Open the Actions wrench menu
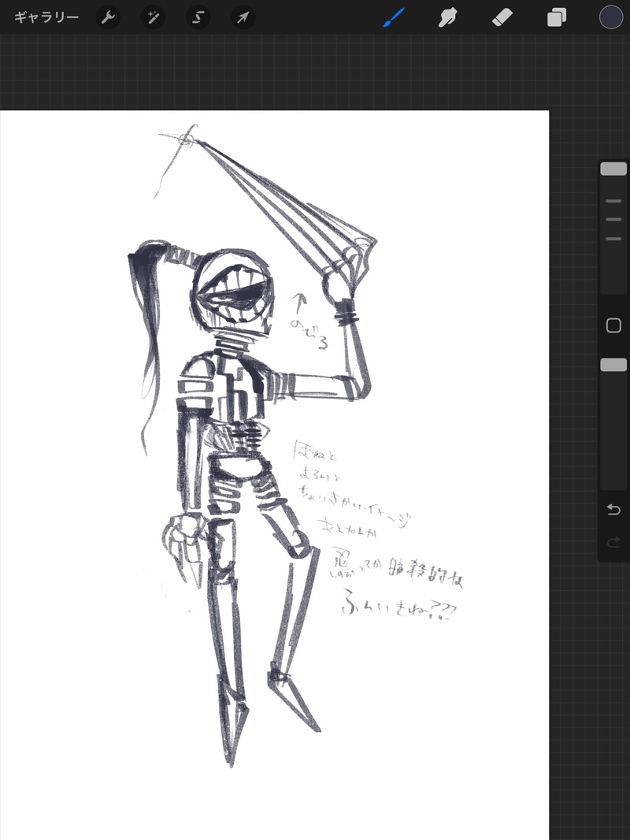 tap(108, 17)
